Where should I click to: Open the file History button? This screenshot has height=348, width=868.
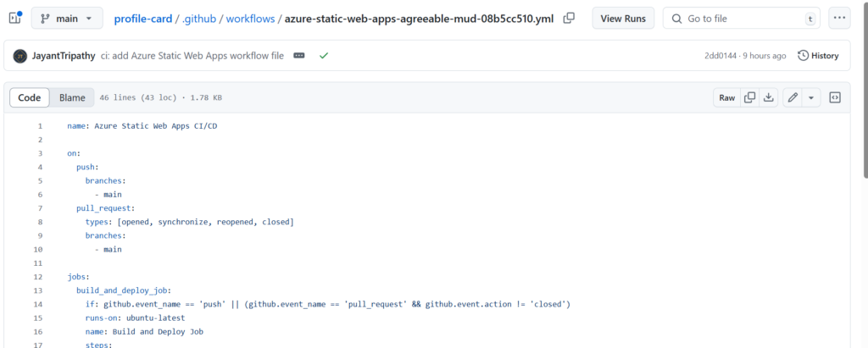point(818,56)
